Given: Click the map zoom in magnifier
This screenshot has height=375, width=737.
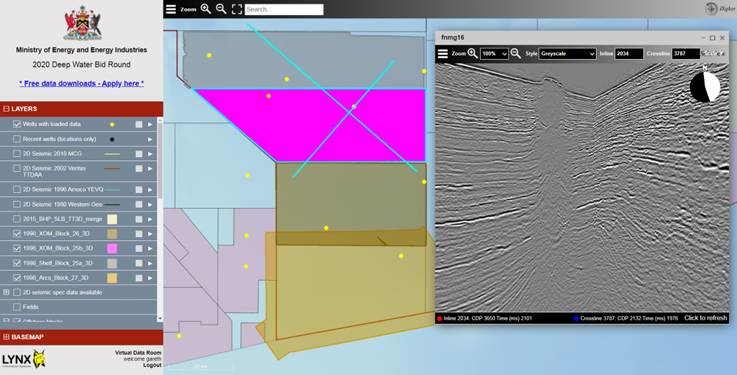Looking at the screenshot, I should [206, 9].
